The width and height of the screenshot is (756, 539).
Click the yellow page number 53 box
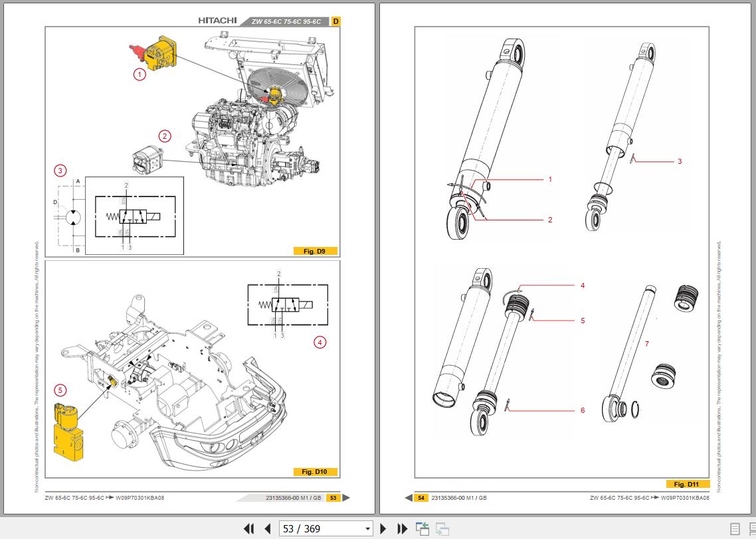pyautogui.click(x=333, y=498)
